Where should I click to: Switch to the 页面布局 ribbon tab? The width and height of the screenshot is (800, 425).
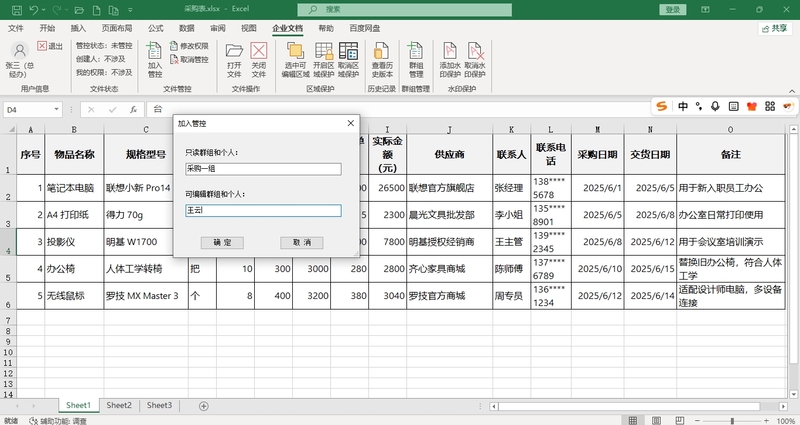(x=117, y=29)
